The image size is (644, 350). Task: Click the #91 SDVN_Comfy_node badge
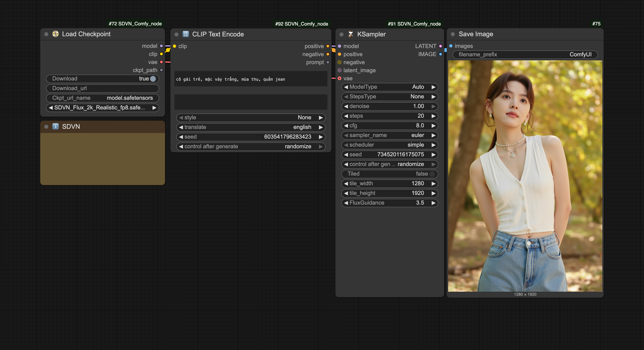click(x=414, y=24)
